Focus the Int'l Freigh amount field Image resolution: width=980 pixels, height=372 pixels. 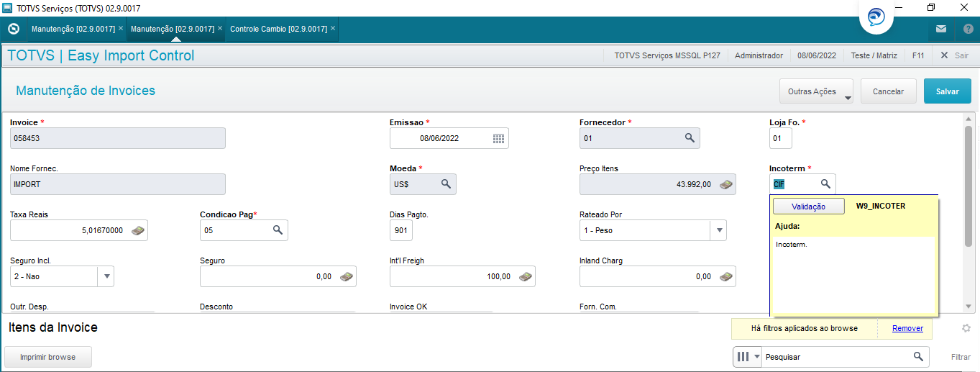pos(462,276)
